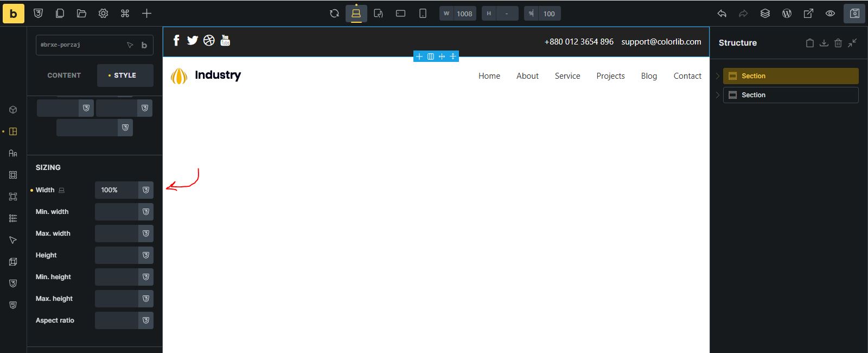Click the Projects link in navigation

tap(610, 76)
